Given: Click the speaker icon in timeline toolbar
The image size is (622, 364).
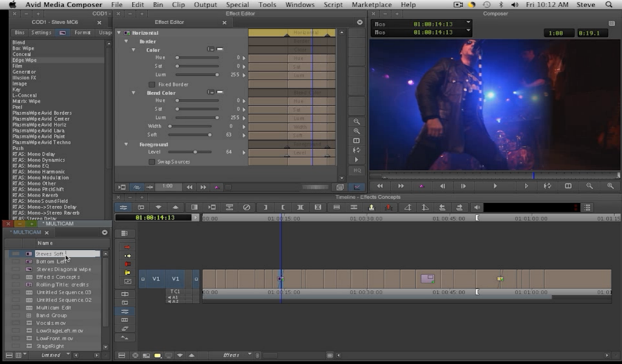Looking at the screenshot, I should tap(477, 207).
